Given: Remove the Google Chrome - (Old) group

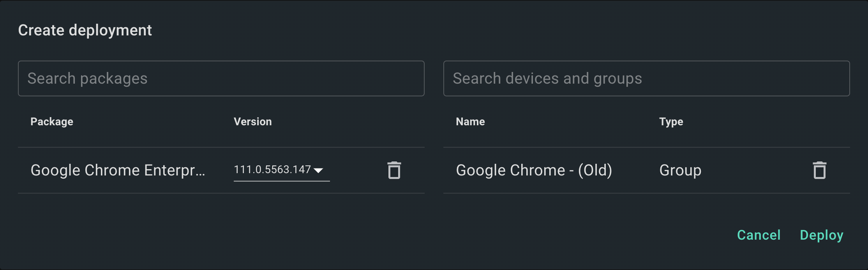Looking at the screenshot, I should pyautogui.click(x=819, y=170).
